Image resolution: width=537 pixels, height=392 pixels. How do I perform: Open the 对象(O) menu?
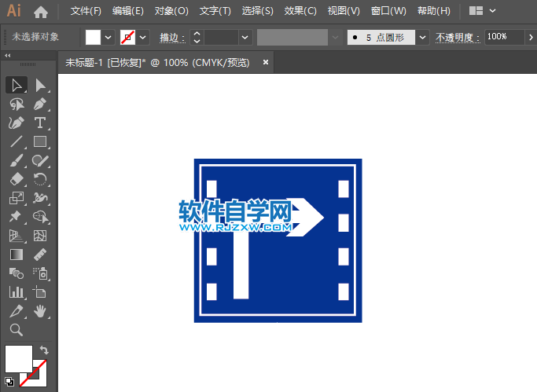point(171,11)
